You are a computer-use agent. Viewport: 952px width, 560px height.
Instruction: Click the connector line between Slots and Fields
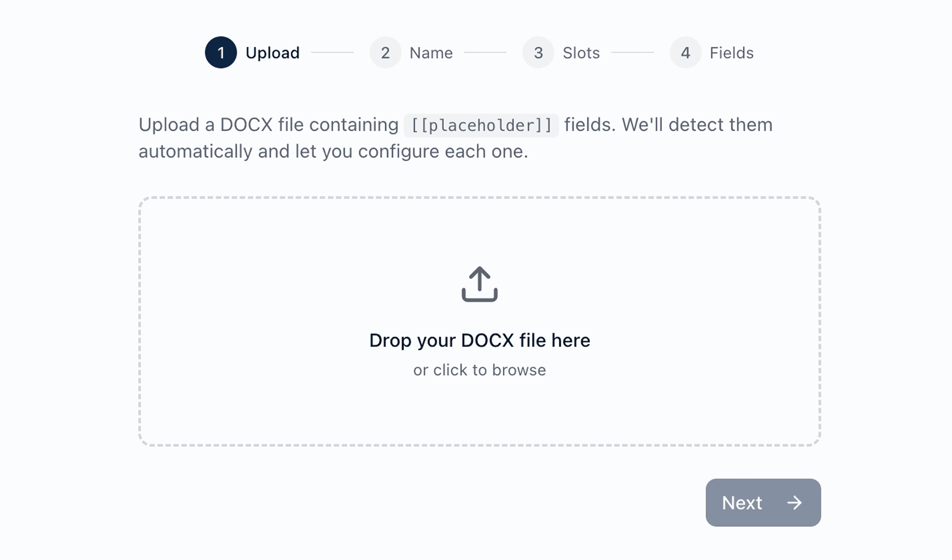point(632,52)
